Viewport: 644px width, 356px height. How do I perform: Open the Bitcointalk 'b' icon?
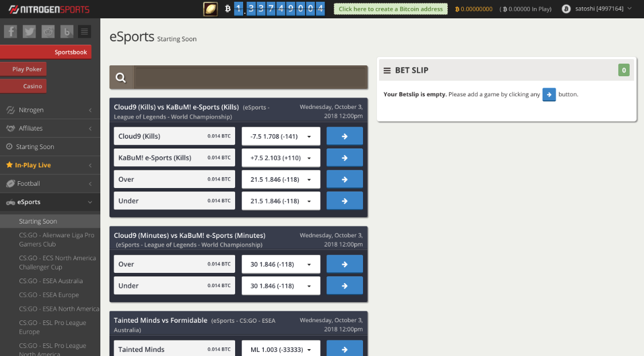point(67,32)
